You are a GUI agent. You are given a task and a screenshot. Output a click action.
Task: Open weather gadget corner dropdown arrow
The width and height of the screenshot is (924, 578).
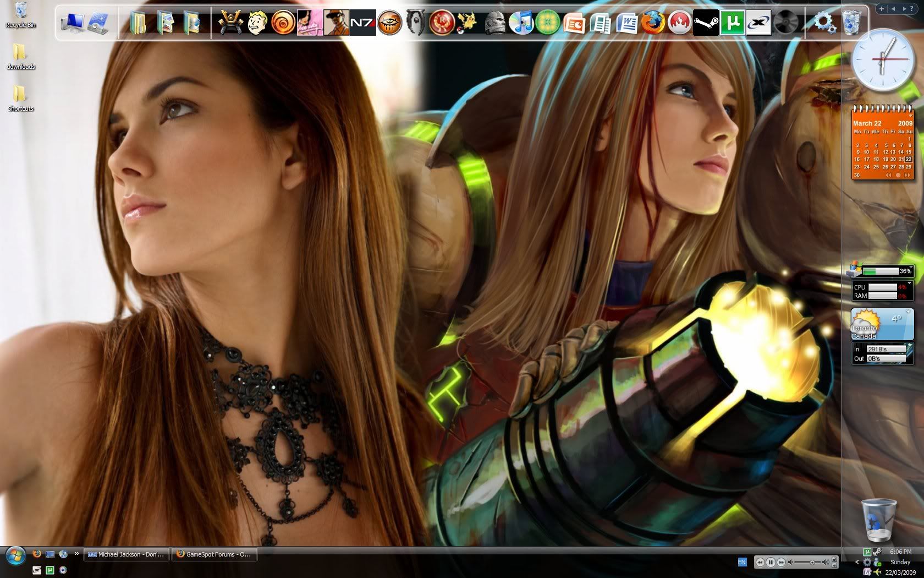909,312
